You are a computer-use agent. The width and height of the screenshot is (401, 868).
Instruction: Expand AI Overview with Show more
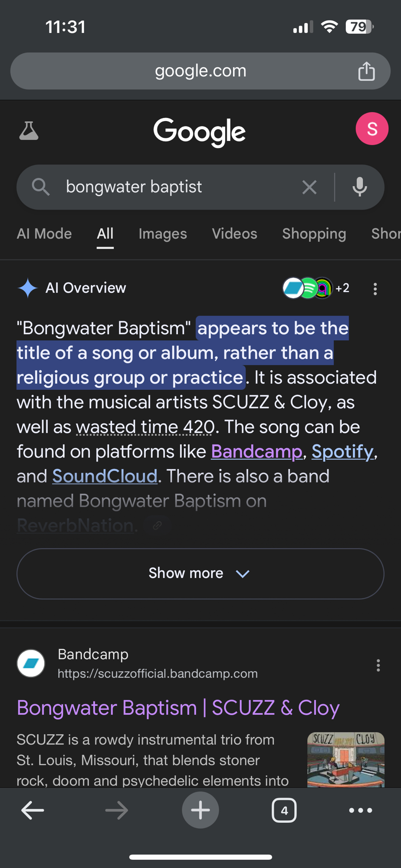point(200,574)
